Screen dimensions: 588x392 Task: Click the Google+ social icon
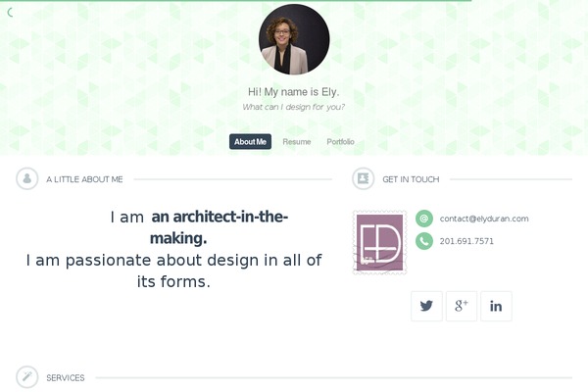point(461,306)
